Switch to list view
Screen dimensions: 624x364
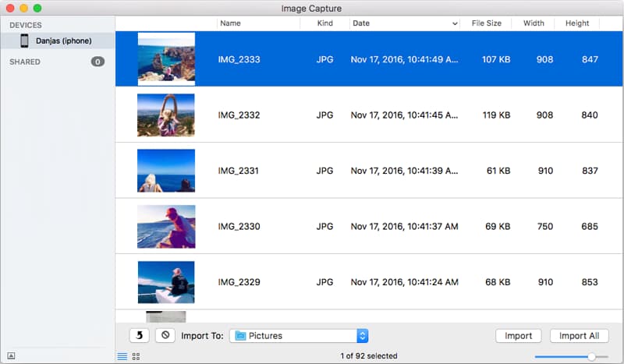point(122,356)
